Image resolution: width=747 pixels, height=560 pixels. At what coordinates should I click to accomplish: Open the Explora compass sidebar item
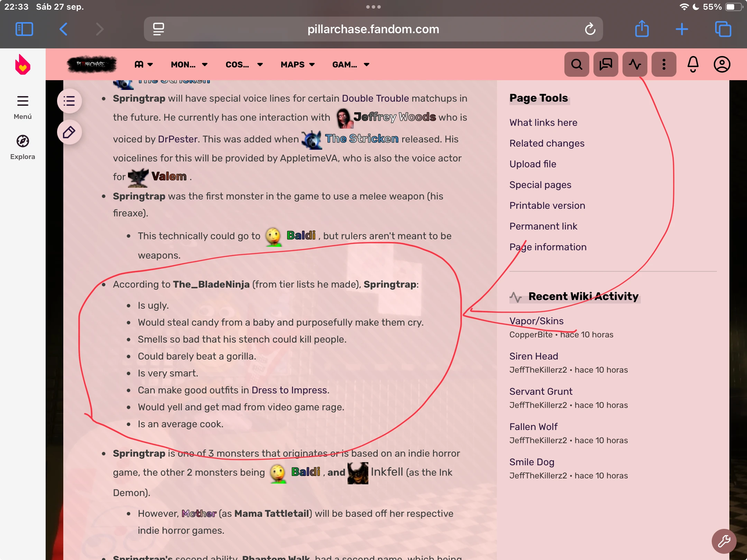(22, 147)
